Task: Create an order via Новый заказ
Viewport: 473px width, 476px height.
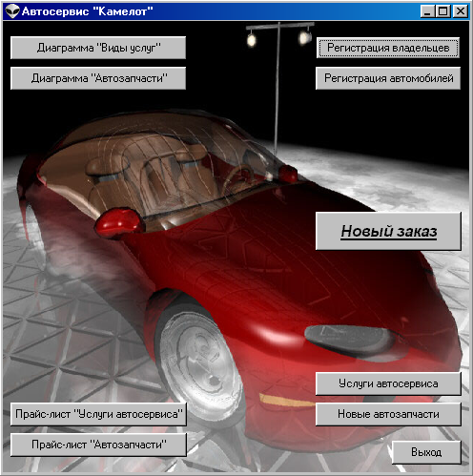Action: [x=388, y=231]
